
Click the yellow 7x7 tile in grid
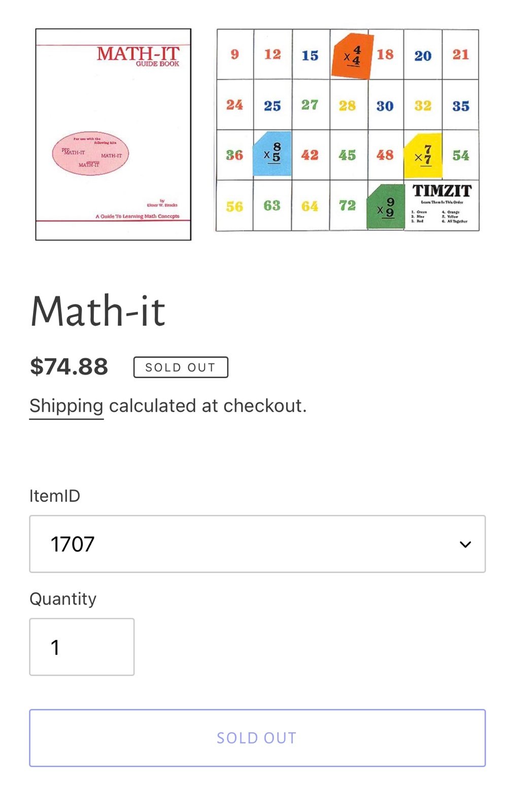(x=423, y=155)
